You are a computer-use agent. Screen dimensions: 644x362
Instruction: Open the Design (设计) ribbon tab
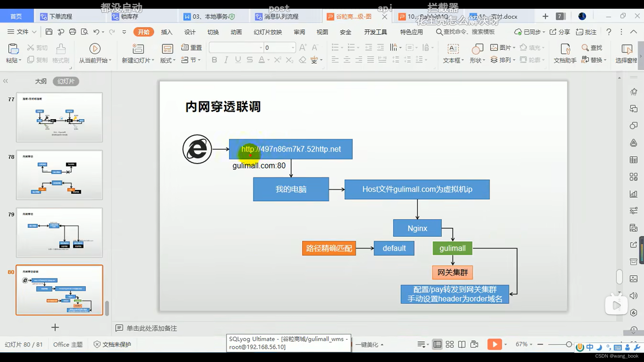tap(190, 32)
